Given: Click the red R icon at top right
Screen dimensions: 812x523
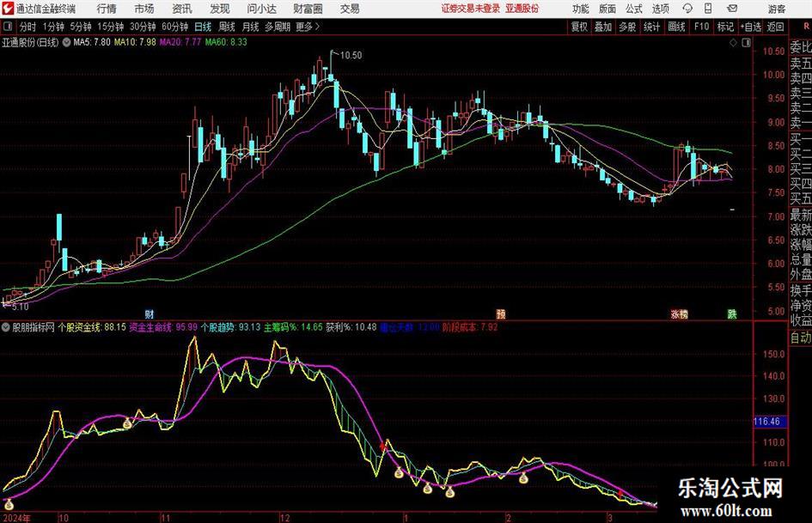Looking at the screenshot, I should coord(806,26).
